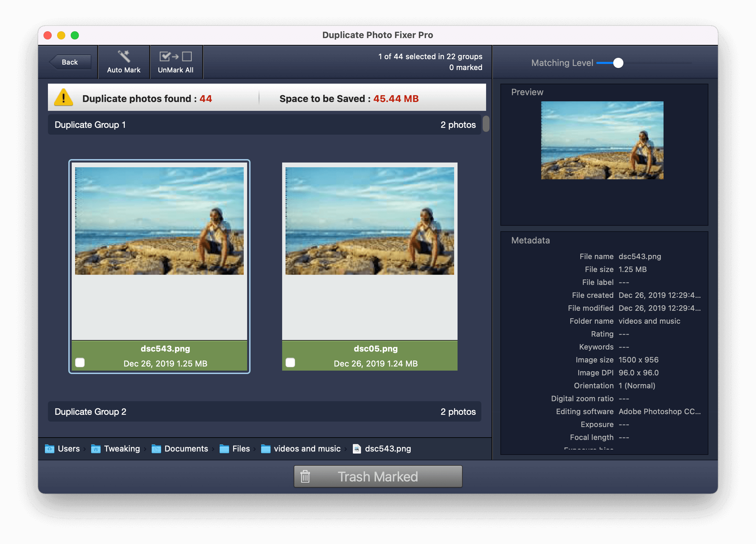Click the dsc543.png file icon in breadcrumb
Image resolution: width=756 pixels, height=544 pixels.
tap(357, 449)
